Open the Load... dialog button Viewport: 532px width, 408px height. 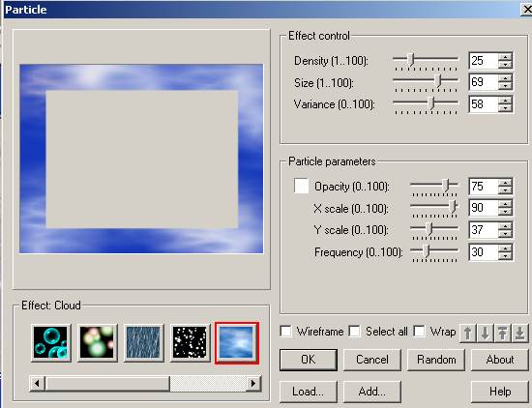[308, 392]
